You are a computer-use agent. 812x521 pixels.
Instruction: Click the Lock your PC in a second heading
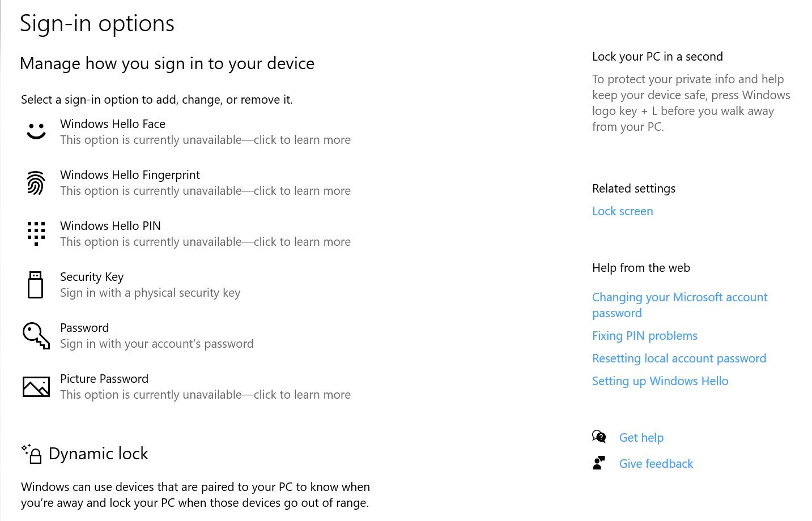tap(657, 57)
